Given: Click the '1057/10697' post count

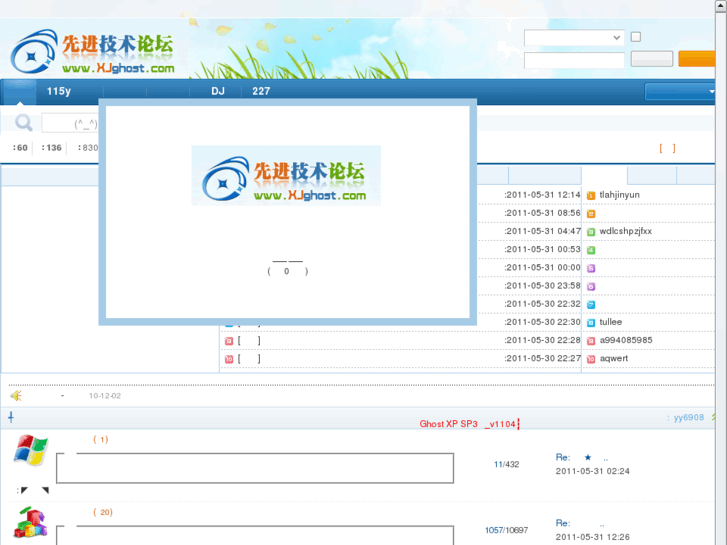Looking at the screenshot, I should tap(506, 530).
